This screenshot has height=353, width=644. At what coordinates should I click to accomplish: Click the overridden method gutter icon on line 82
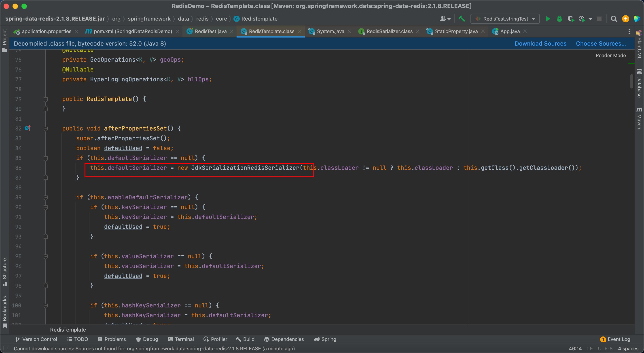(x=28, y=128)
